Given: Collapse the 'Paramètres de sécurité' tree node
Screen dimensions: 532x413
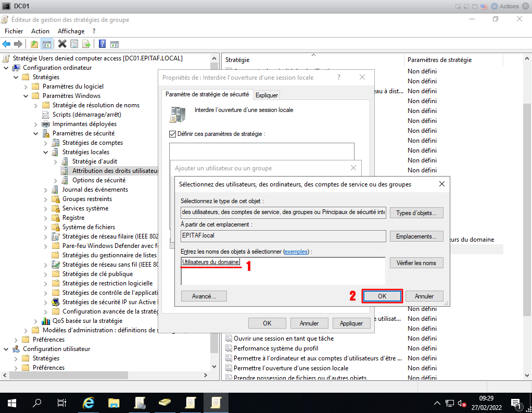Looking at the screenshot, I should point(36,133).
